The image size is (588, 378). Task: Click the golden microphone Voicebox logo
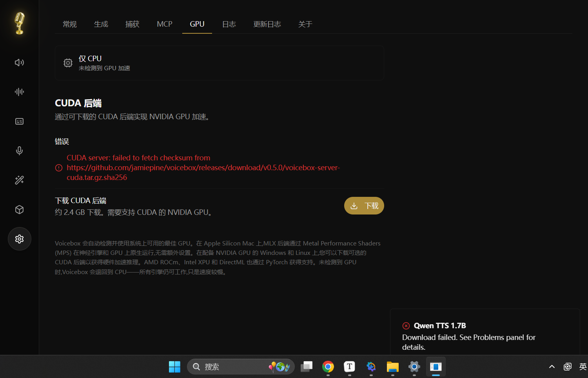[x=19, y=23]
